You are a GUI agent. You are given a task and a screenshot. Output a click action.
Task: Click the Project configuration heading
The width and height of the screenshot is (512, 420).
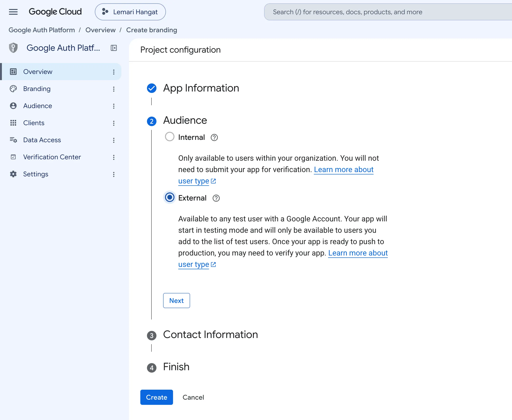(x=181, y=50)
